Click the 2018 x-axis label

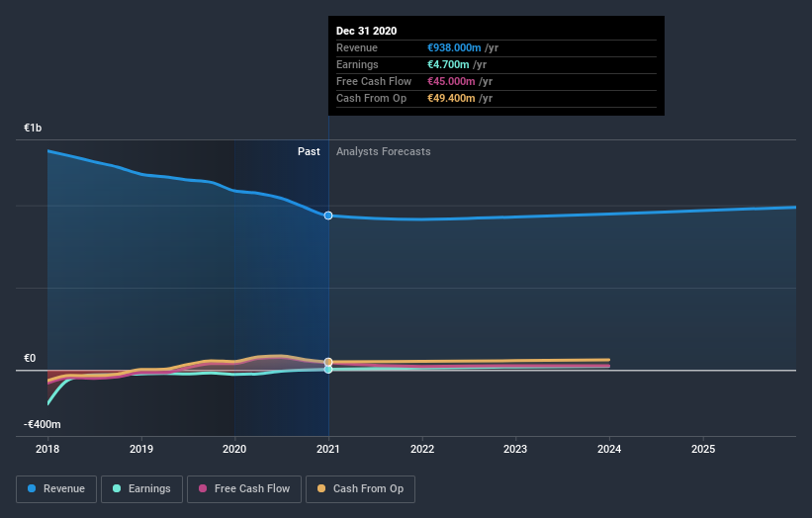pyautogui.click(x=47, y=449)
